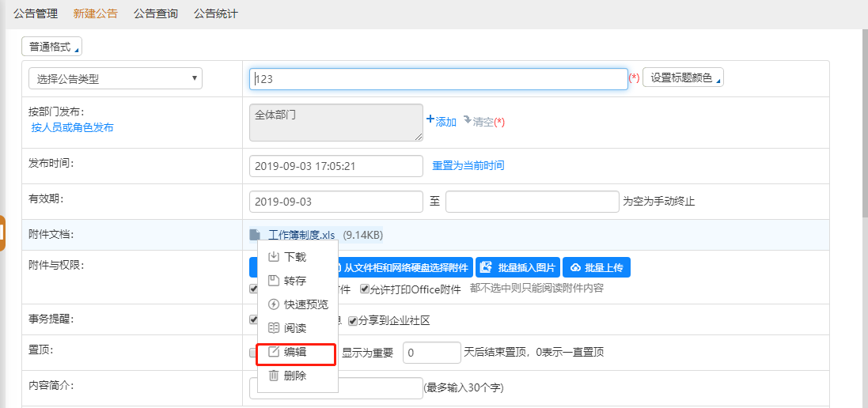Viewport: 868px width, 408px height.
Task: Toggle 允许打印Office附件 checkbox
Action: tap(365, 289)
